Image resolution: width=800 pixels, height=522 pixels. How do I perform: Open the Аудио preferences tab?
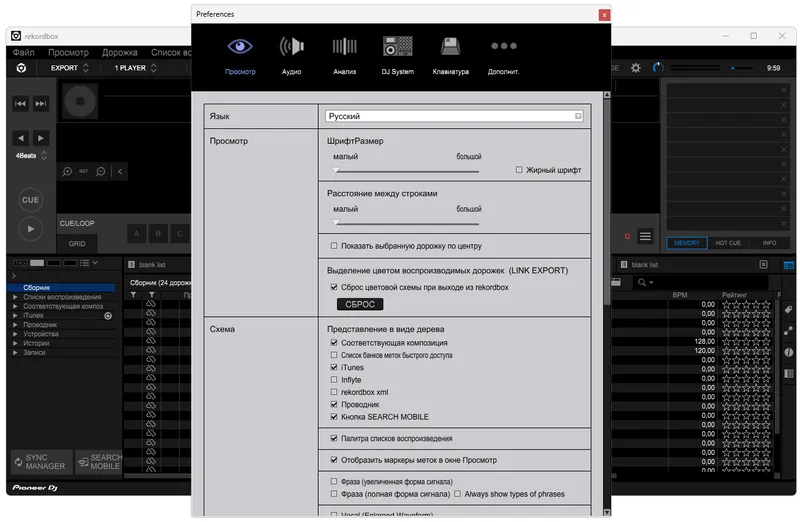point(291,56)
